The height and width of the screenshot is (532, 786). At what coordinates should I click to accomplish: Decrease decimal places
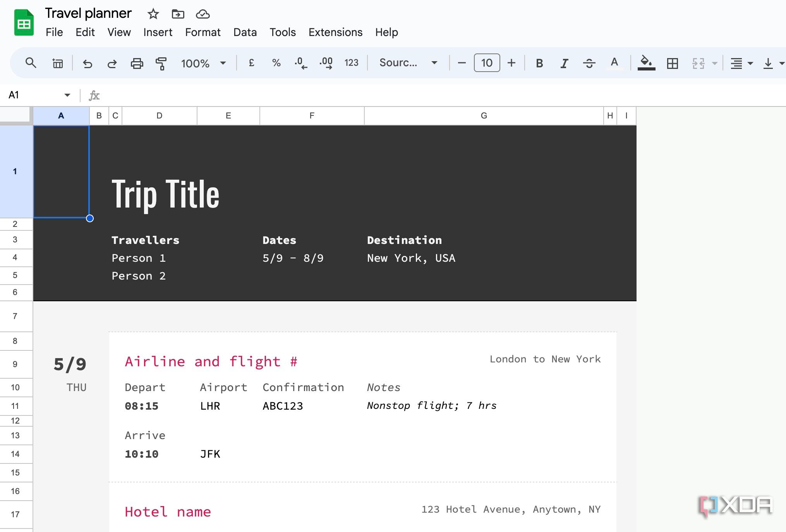click(x=301, y=63)
